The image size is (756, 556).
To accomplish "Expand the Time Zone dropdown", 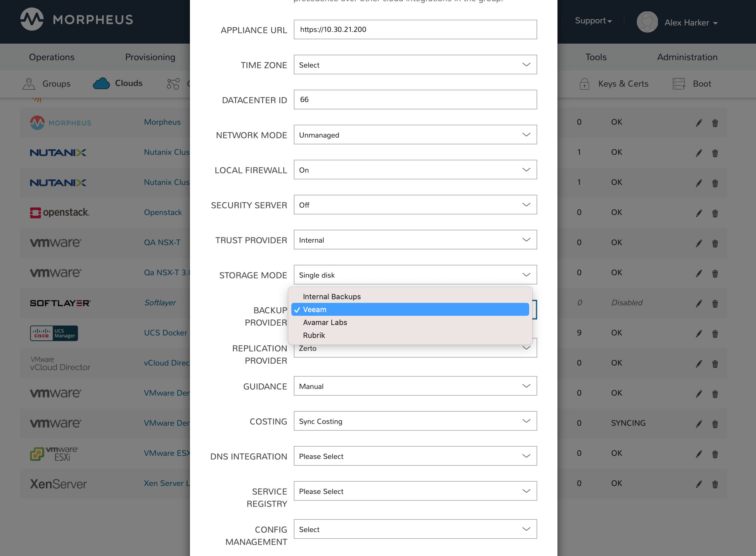I will click(415, 65).
